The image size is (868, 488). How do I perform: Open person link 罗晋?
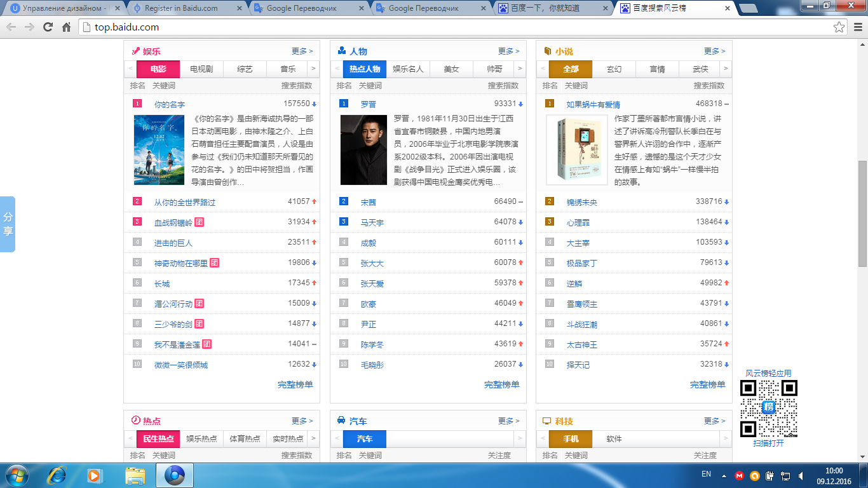[x=369, y=104]
